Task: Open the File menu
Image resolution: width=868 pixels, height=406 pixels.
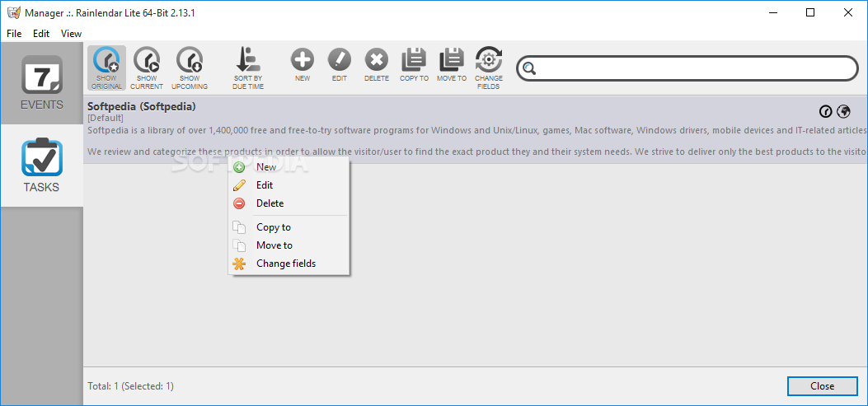Action: [x=14, y=33]
